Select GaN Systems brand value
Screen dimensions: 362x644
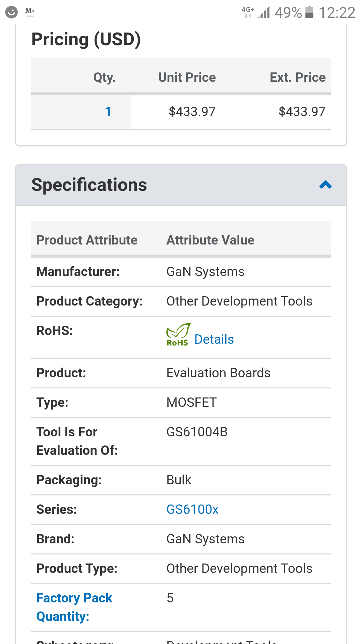tap(205, 539)
